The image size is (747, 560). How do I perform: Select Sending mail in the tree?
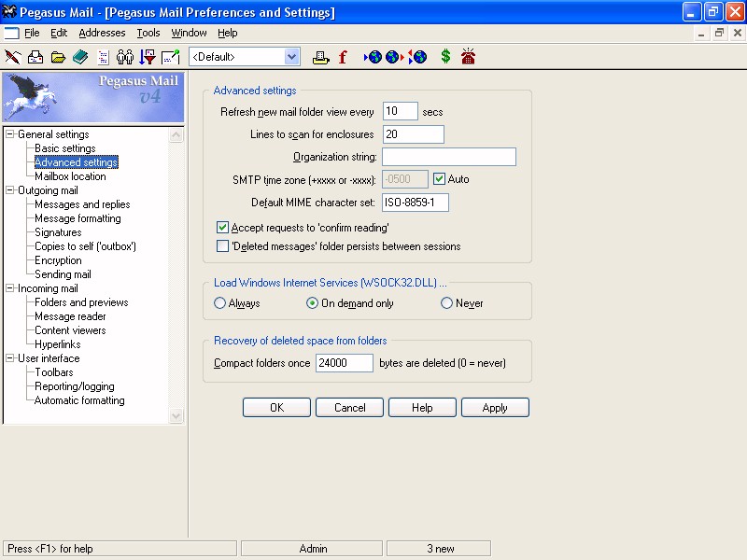(x=63, y=274)
